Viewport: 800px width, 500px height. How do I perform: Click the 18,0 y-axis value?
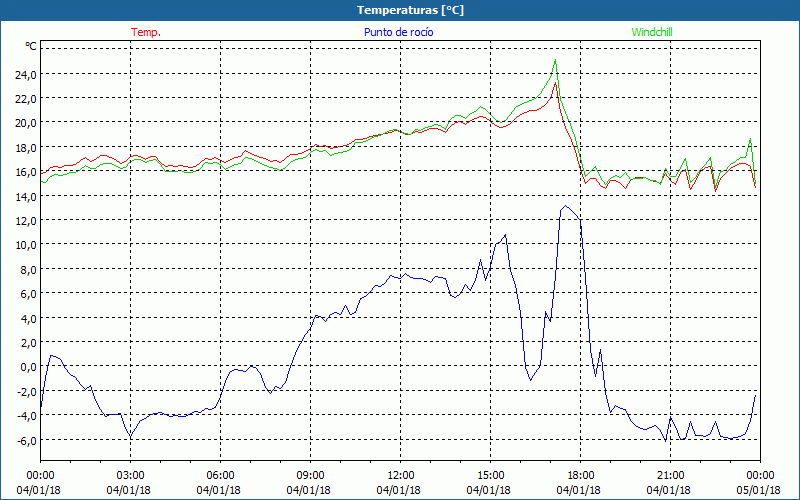pyautogui.click(x=26, y=147)
